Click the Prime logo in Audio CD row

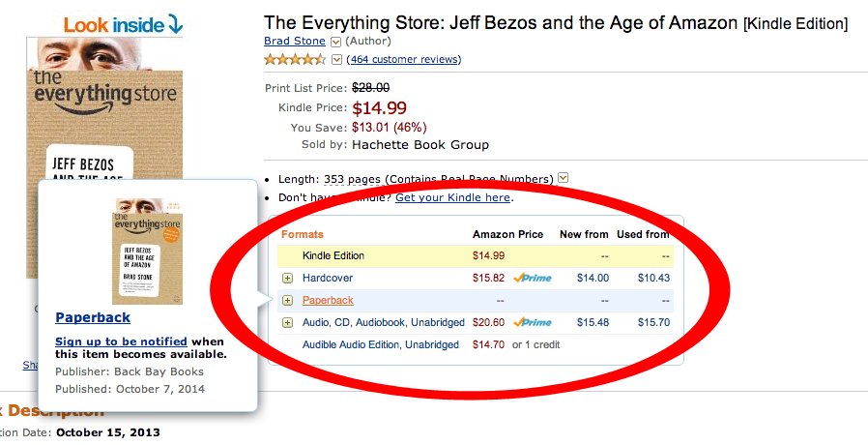point(533,322)
